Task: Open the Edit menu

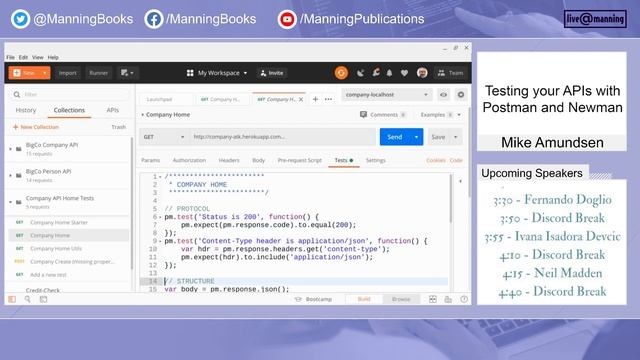Action: [23, 58]
